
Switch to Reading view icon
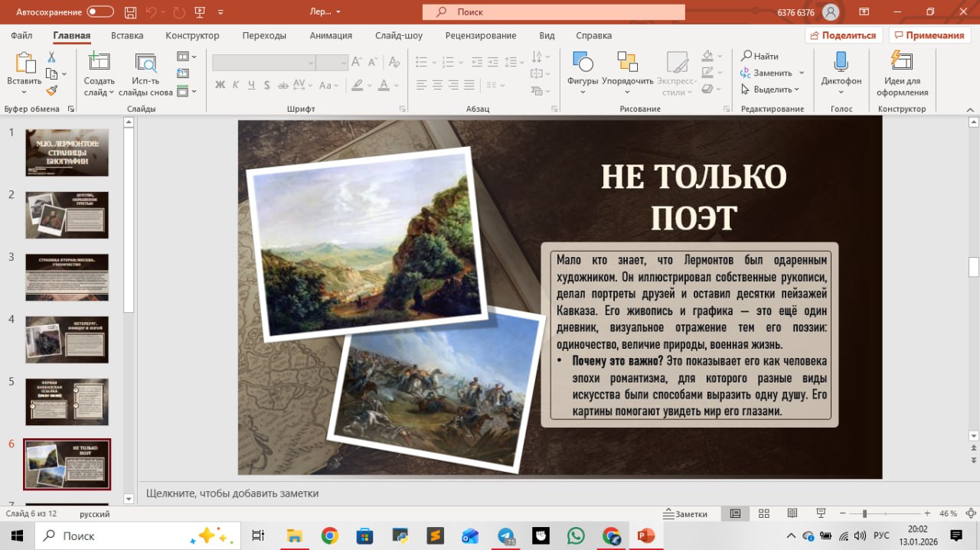pyautogui.click(x=792, y=513)
